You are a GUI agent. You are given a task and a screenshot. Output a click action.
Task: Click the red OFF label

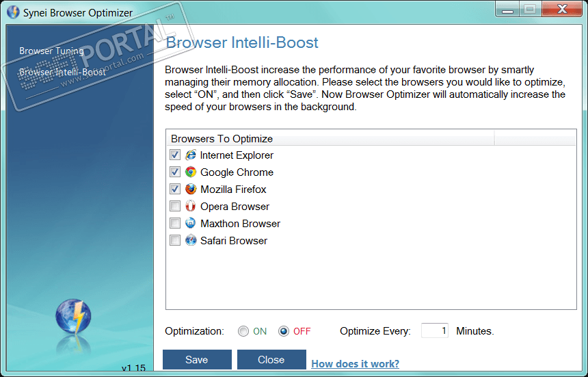(x=302, y=331)
